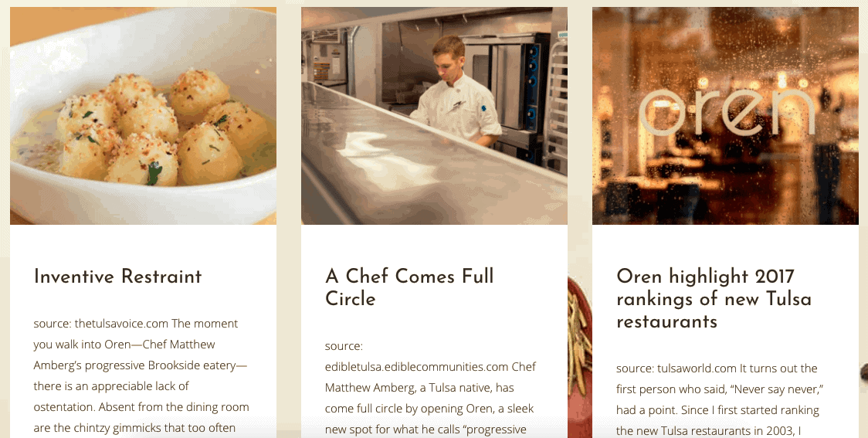
Task: Select the "Never say never" quote line
Action: 719,389
